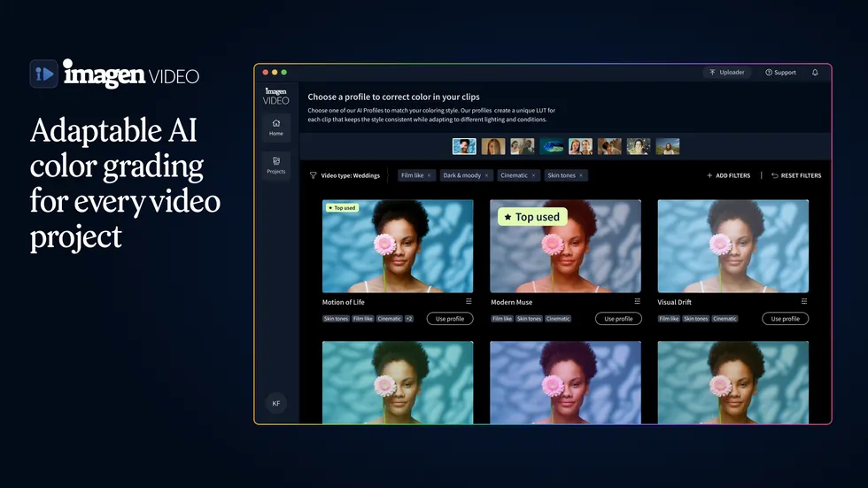Remove the Film like filter chip

coord(430,175)
